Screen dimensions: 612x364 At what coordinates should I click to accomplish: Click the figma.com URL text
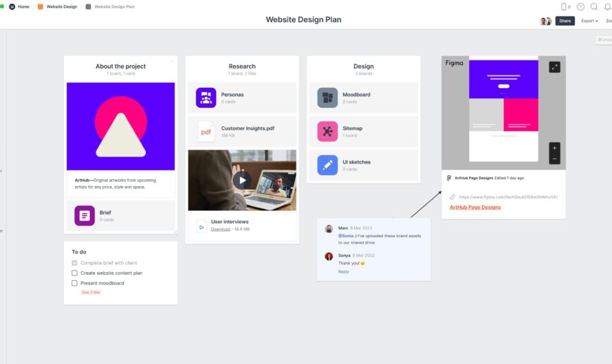point(508,197)
